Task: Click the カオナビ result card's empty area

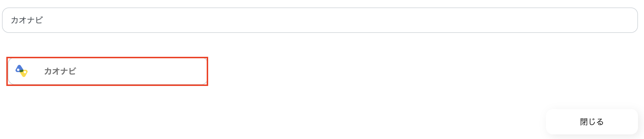Action: pyautogui.click(x=144, y=71)
